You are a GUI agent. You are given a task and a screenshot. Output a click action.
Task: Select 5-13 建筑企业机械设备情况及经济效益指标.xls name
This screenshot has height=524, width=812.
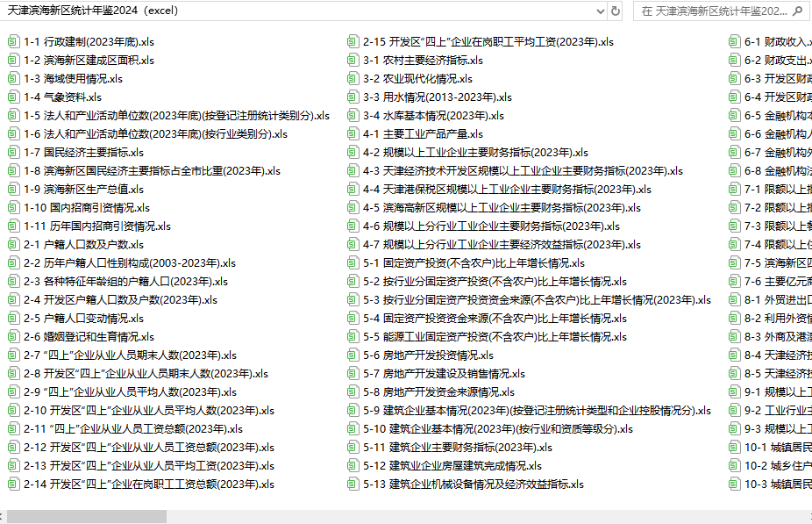(x=473, y=485)
